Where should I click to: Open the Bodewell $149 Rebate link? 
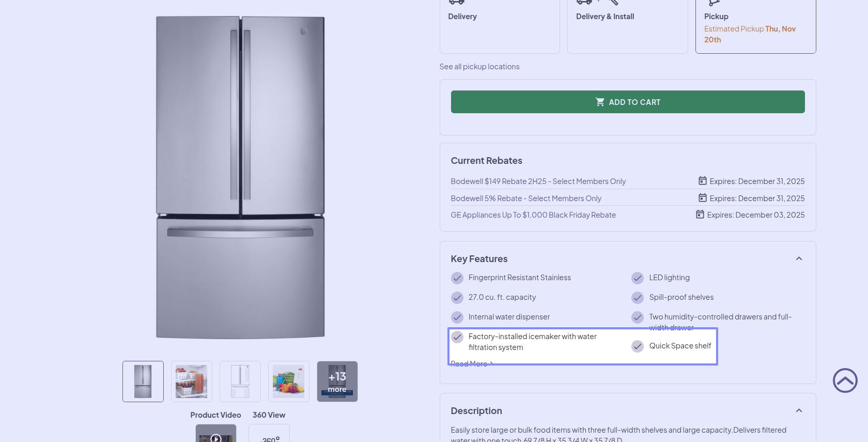pyautogui.click(x=538, y=181)
